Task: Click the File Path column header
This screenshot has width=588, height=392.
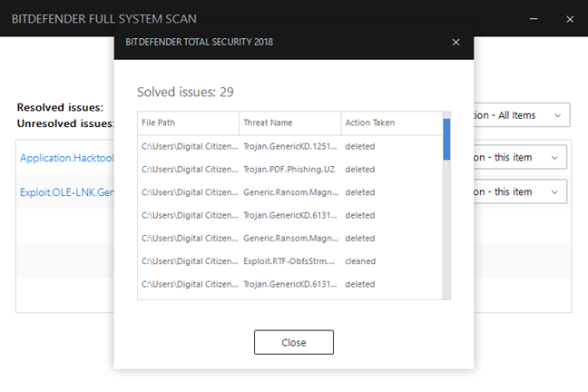Action: (188, 122)
